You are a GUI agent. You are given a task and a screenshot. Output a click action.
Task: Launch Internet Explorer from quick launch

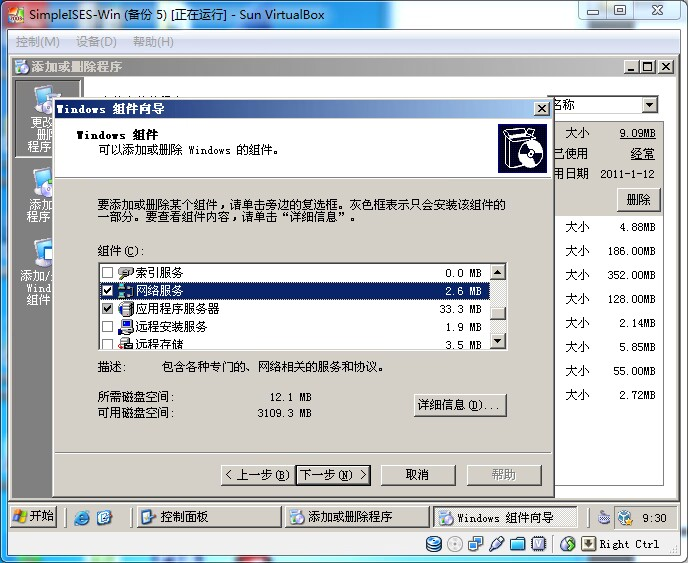82,518
